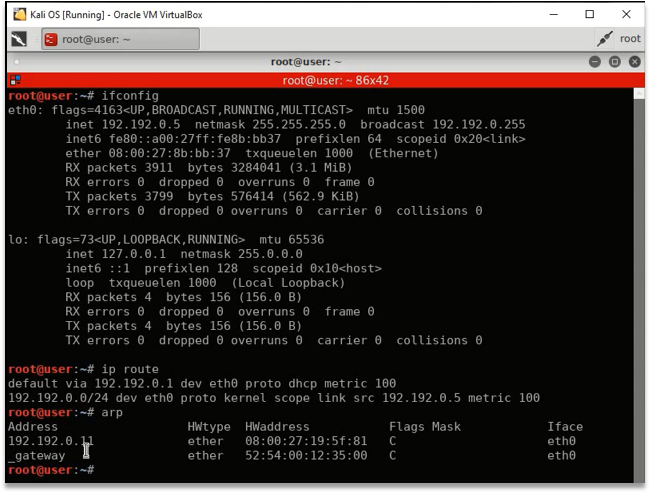This screenshot has height=492, width=650.
Task: Click TX packets 3799 text
Action: [x=119, y=196]
